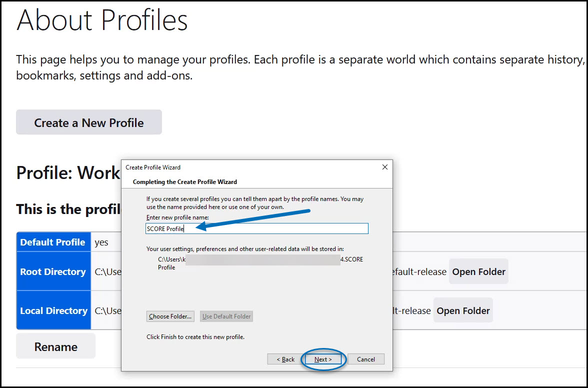Image resolution: width=588 pixels, height=388 pixels.
Task: Click Next in the profile wizard
Action: point(323,359)
